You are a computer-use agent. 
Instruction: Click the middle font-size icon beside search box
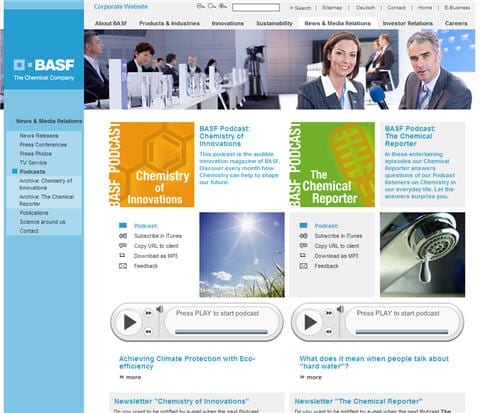point(212,6)
